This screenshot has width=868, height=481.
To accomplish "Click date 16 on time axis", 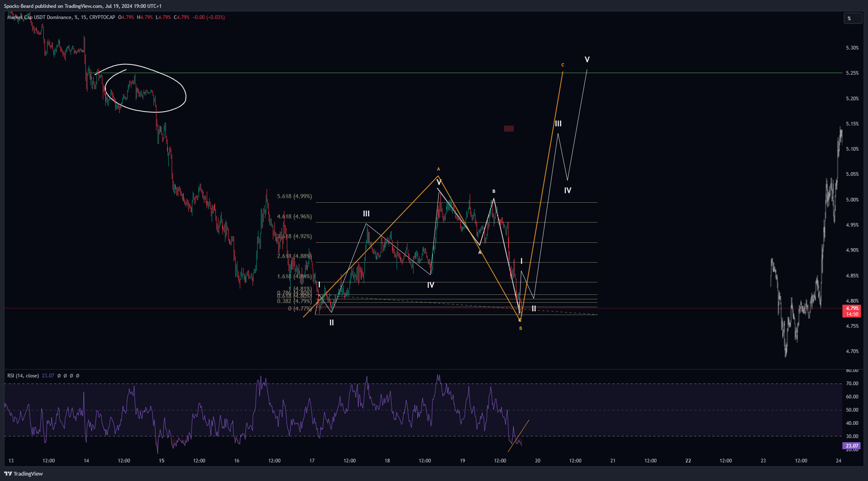I will coord(237,461).
